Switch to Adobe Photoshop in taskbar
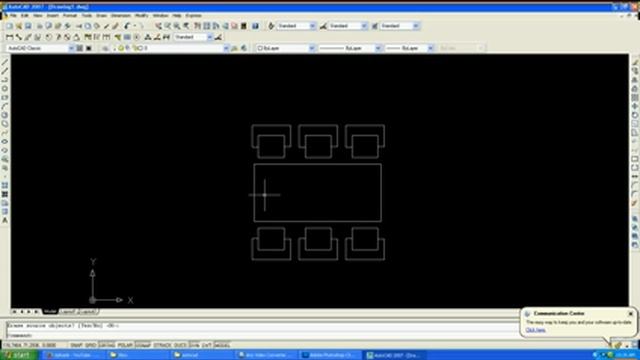 (330, 355)
